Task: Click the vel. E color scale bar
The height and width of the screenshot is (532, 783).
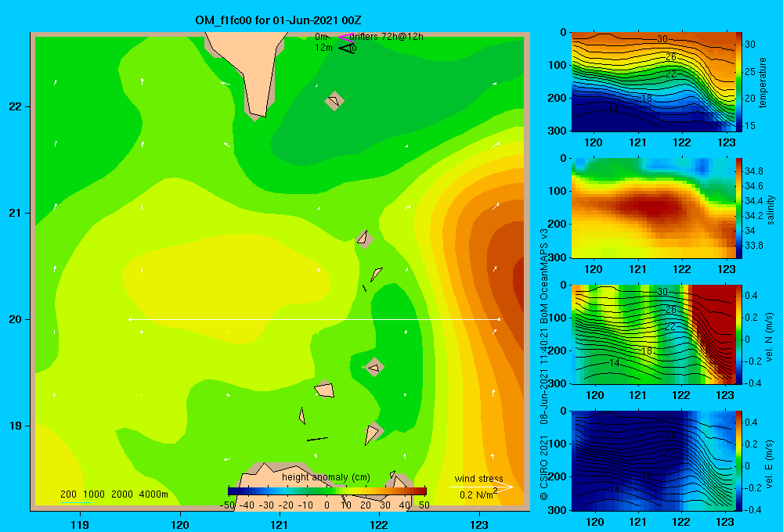Action: point(739,461)
